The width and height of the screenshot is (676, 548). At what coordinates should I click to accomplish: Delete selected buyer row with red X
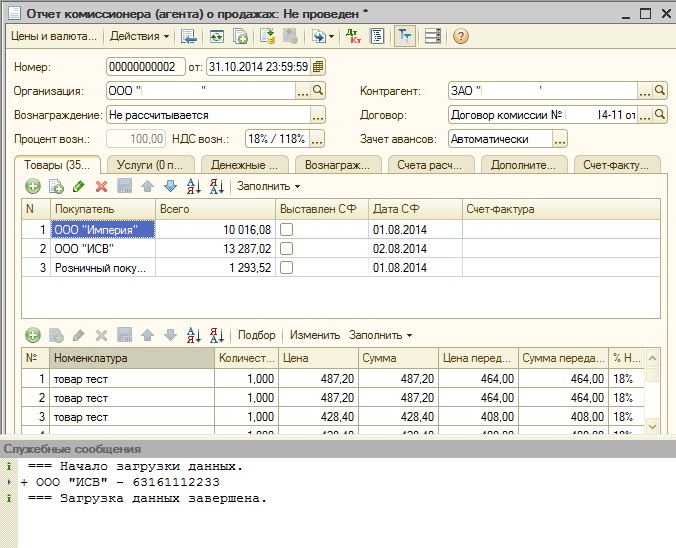point(101,186)
